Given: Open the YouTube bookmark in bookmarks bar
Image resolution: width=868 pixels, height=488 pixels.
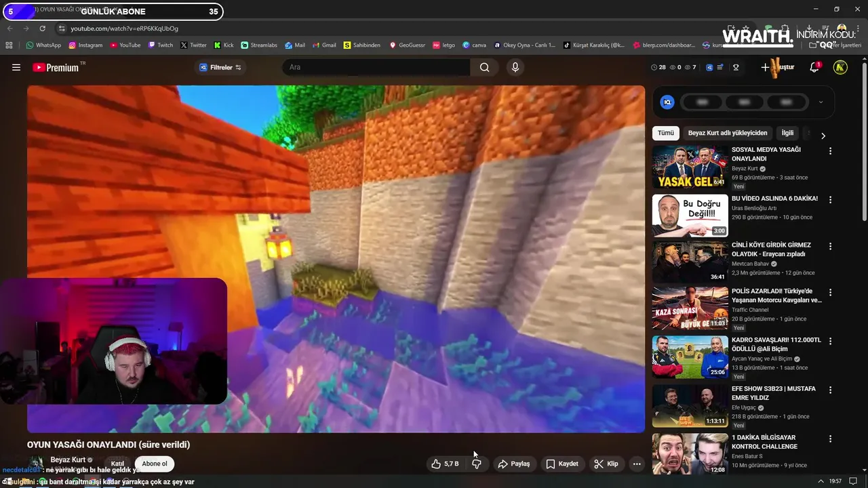Looking at the screenshot, I should coord(125,45).
